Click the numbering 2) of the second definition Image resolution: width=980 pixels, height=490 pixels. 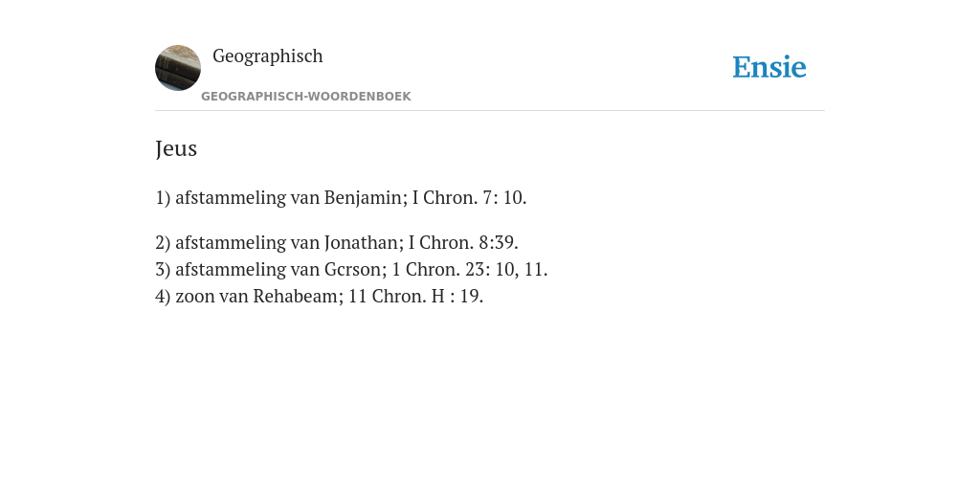tap(163, 242)
